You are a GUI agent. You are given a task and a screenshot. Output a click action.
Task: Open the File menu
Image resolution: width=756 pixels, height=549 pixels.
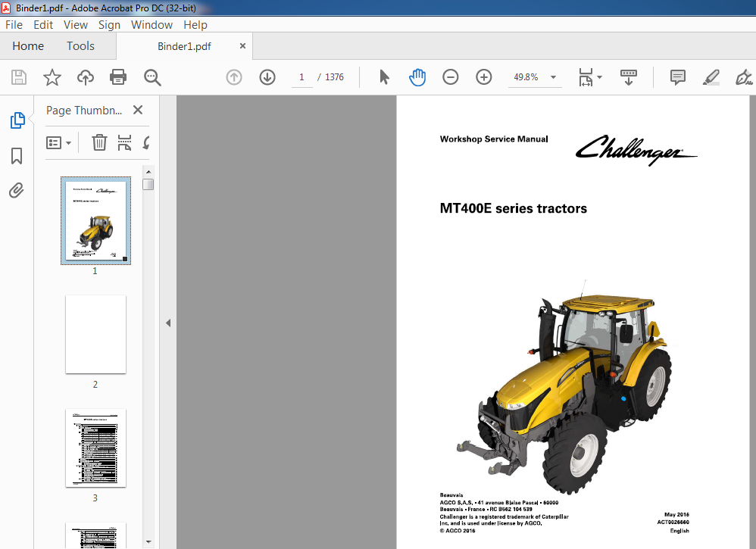(14, 24)
